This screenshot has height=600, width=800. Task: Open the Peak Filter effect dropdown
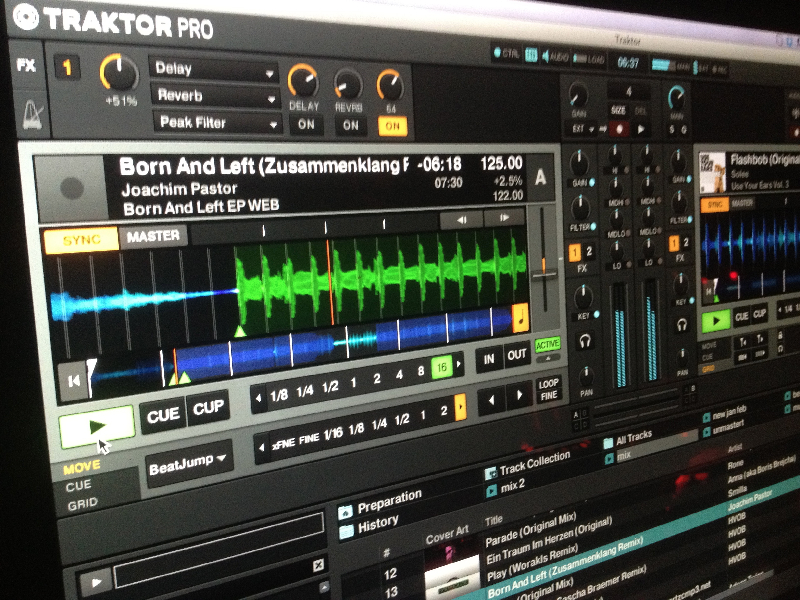[x=217, y=123]
